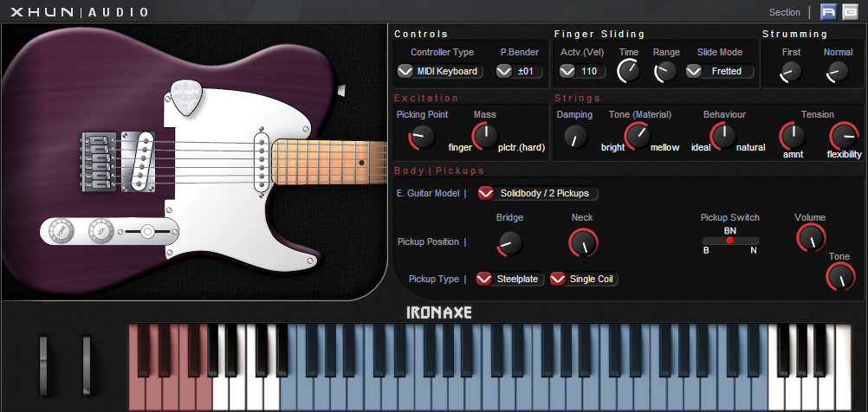Click the IRONAXE logo text
Screen dimensions: 868x412
439,312
